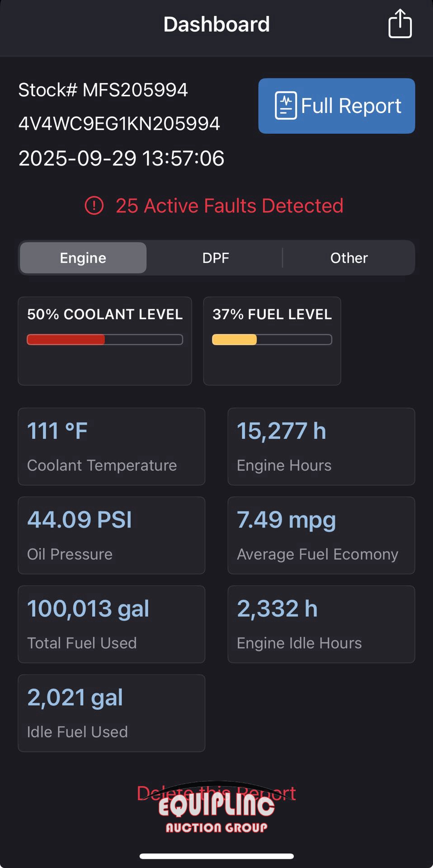Tap the 25 Active Faults Detected message
Image resolution: width=433 pixels, height=868 pixels.
229,206
